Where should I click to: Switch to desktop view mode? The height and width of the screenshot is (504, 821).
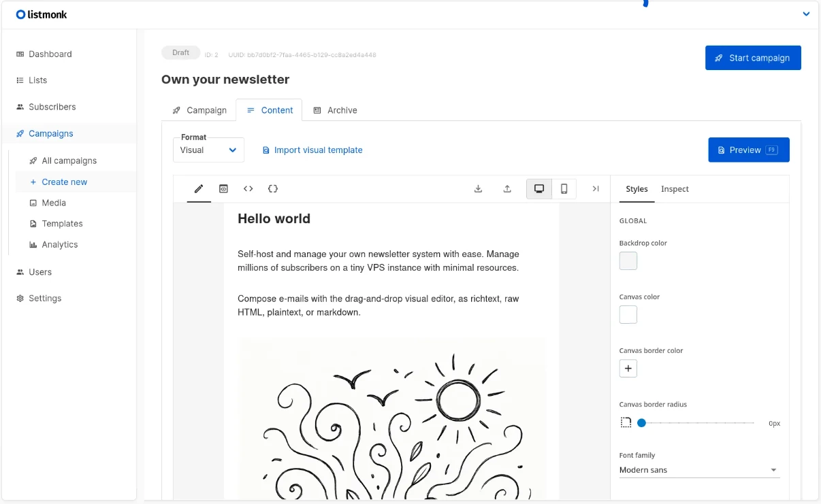click(539, 189)
